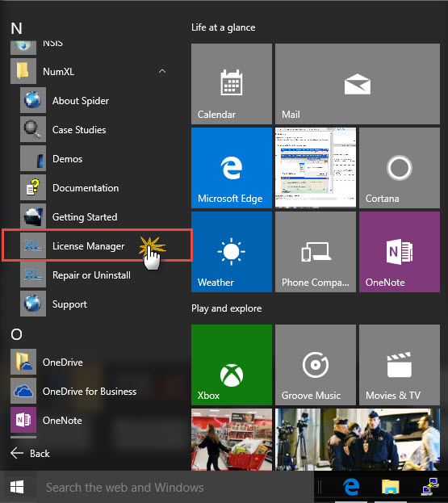Open the purple OneNote tile
This screenshot has height=503, width=448.
400,252
